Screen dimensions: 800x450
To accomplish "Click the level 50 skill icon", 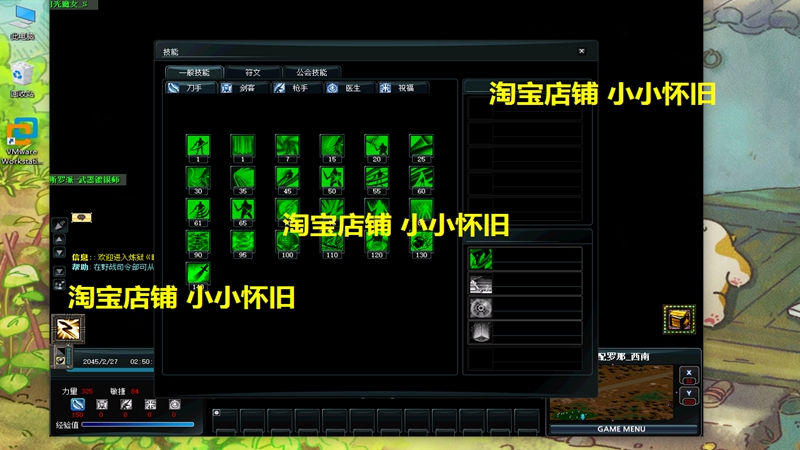I will (332, 178).
